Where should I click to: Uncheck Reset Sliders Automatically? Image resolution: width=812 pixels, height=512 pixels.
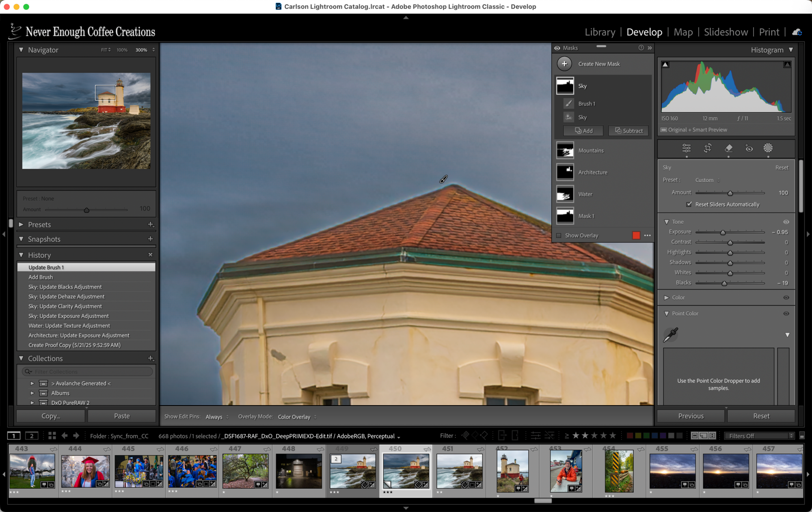pyautogui.click(x=689, y=204)
